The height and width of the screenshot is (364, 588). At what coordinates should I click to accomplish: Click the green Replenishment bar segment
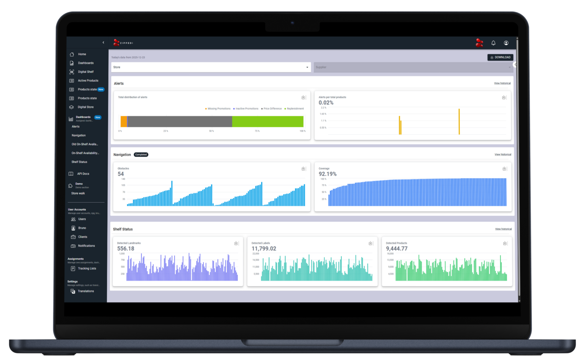coord(268,122)
